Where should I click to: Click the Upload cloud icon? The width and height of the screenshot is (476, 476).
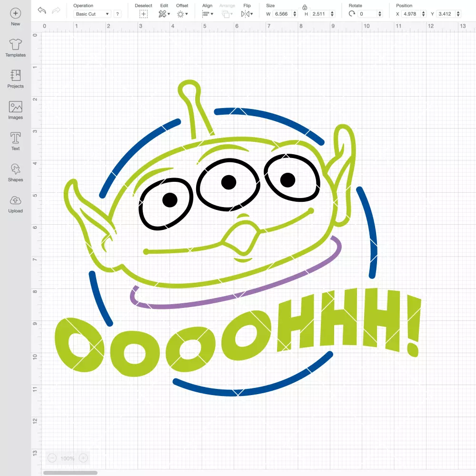16,200
